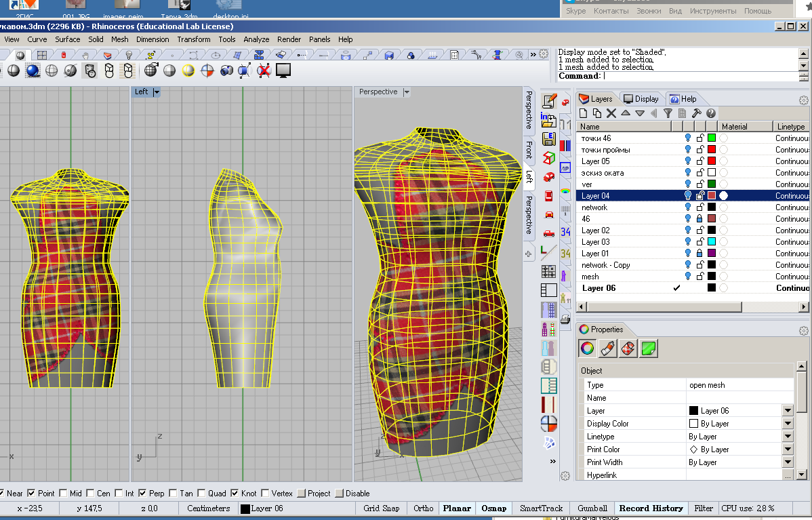
Task: Open the Perspective viewport title dropdown arrow
Action: (x=407, y=92)
